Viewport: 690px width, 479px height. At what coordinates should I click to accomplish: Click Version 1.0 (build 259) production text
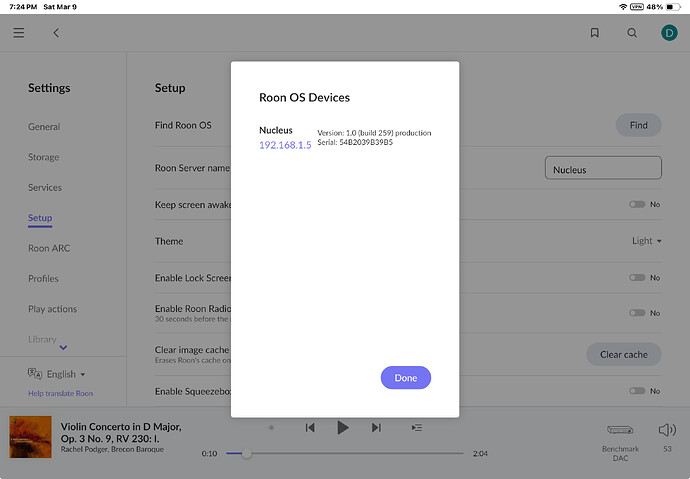tap(374, 133)
